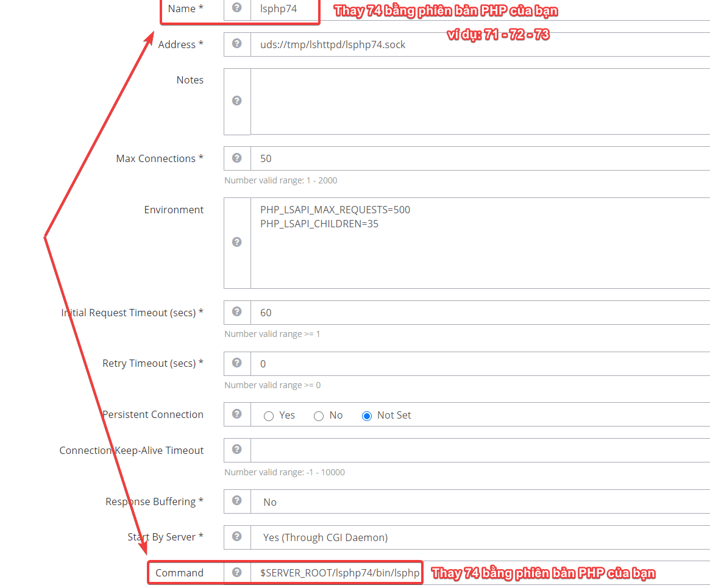Click the Persistent Connection help icon

237,414
